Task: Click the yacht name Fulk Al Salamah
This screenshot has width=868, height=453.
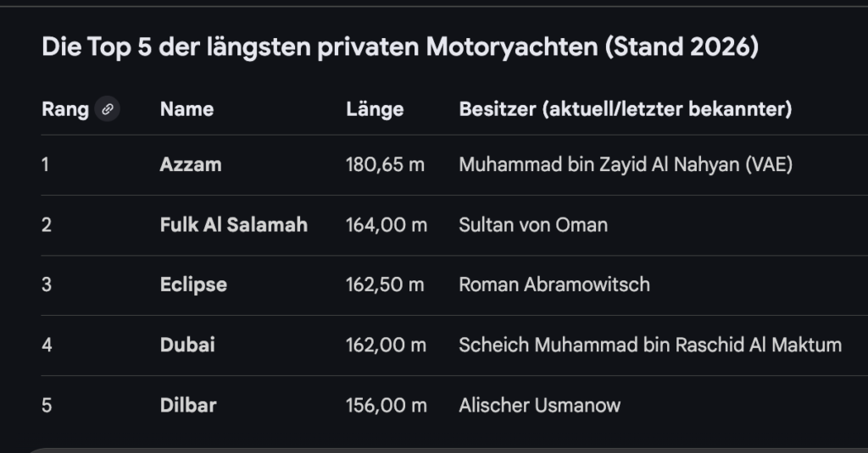Action: point(233,225)
